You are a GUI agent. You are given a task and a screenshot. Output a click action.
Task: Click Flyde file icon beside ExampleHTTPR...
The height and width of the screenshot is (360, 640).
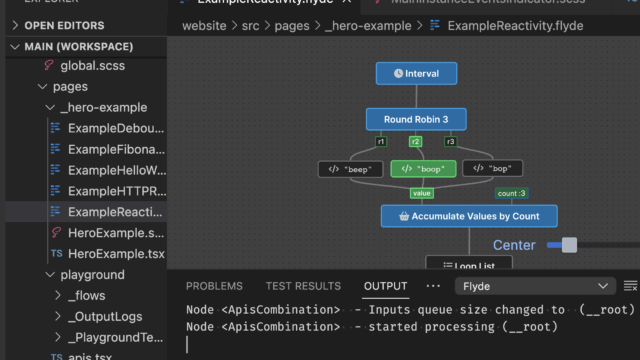56,191
